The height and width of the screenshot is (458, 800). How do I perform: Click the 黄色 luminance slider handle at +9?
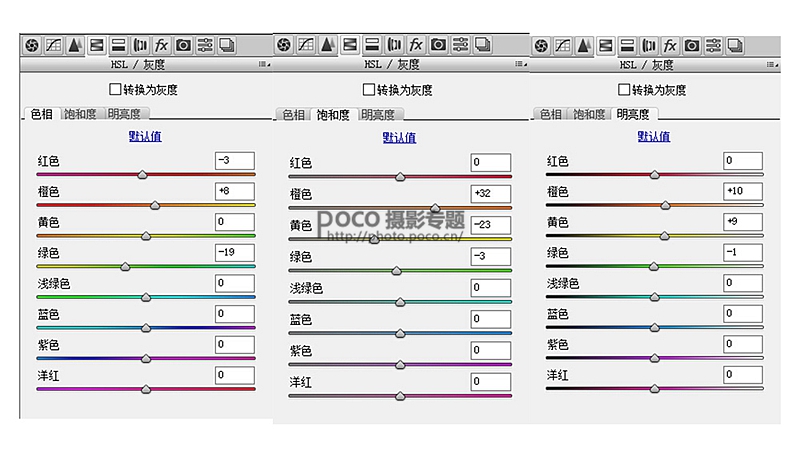click(664, 236)
